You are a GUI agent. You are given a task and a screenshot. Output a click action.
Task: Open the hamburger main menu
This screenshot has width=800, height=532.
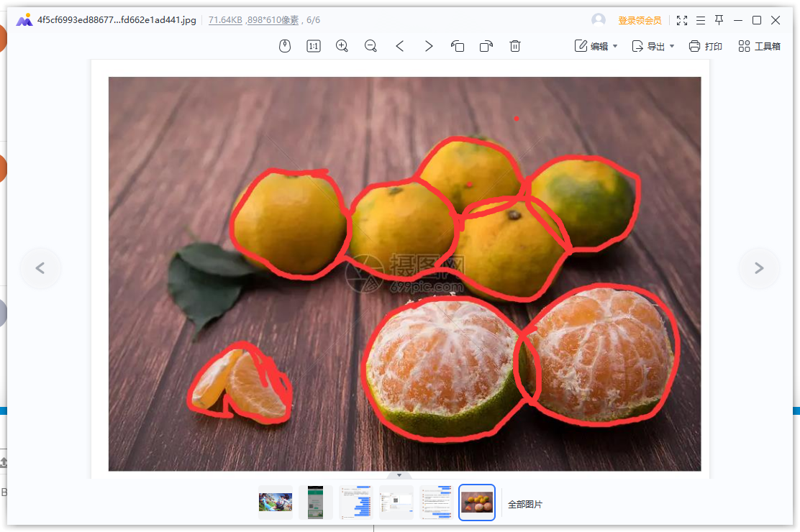(x=701, y=20)
